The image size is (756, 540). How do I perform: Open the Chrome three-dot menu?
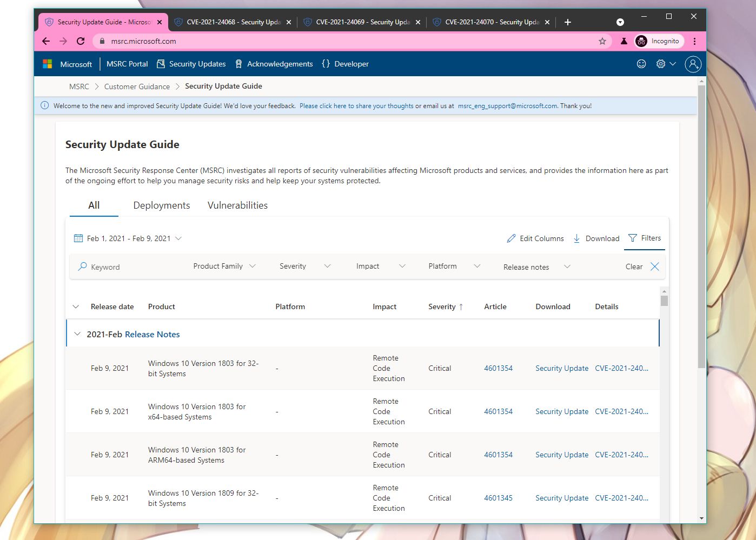click(694, 41)
